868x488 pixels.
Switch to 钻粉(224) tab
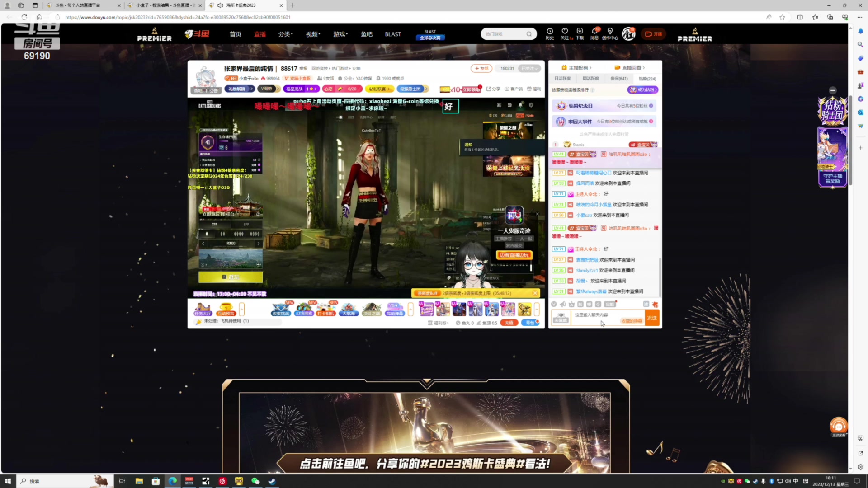tap(647, 79)
